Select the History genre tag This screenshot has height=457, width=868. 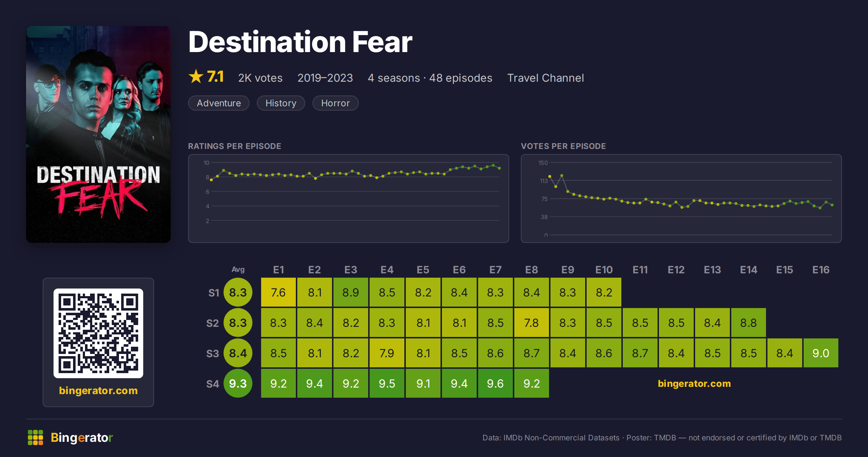(281, 103)
